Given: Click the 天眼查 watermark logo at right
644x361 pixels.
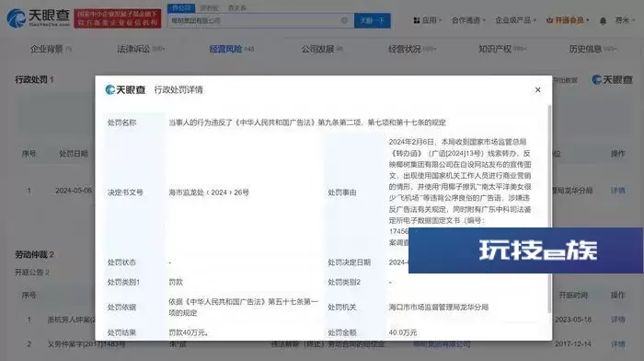Looking at the screenshot, I should click(x=612, y=80).
